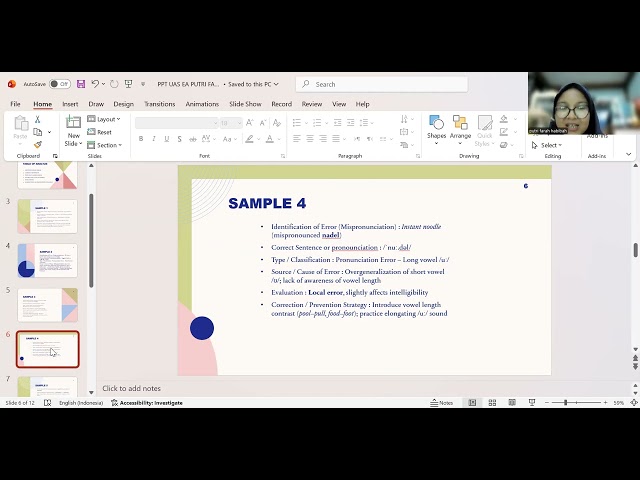Image resolution: width=640 pixels, height=480 pixels.
Task: Switch to Normal view icon
Action: pyautogui.click(x=472, y=403)
